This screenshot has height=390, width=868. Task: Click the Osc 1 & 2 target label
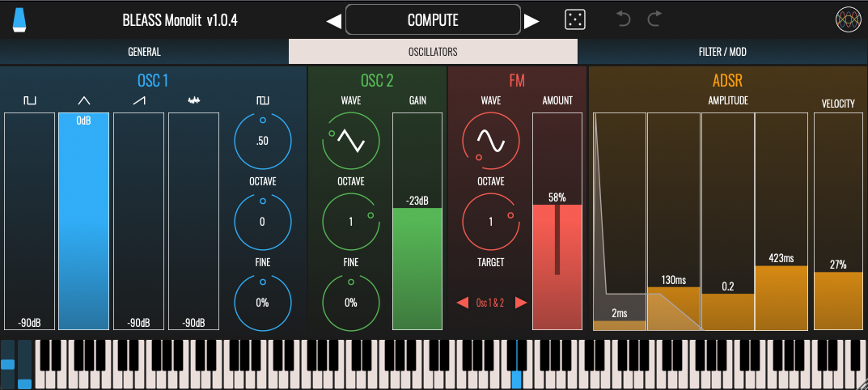490,303
